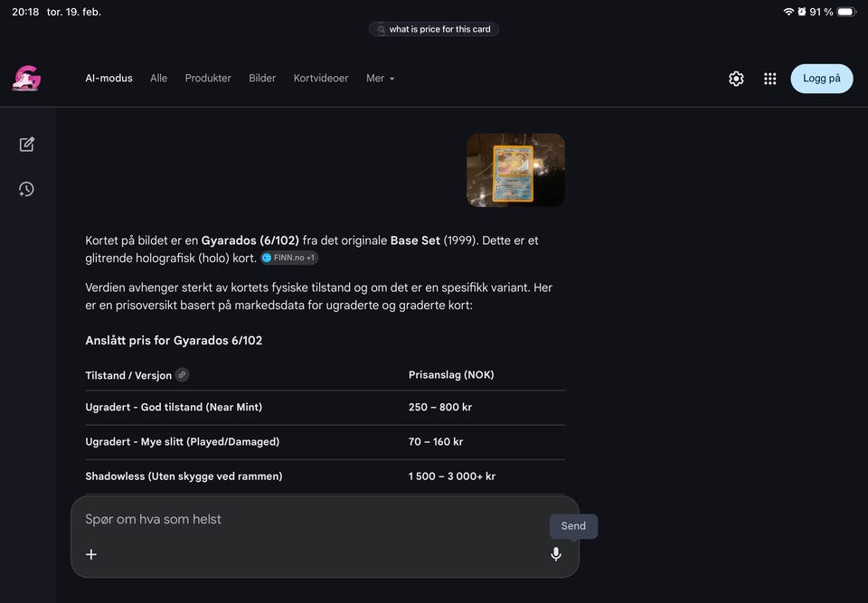Select the AI-modus tab
The image size is (868, 603).
(109, 78)
